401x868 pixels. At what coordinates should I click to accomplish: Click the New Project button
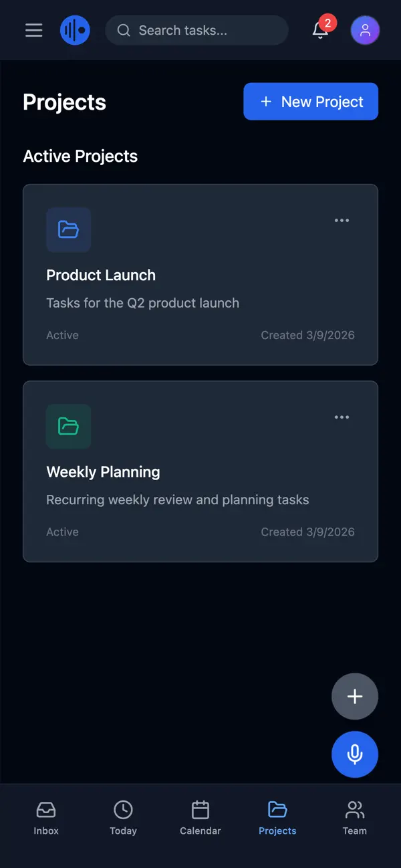(x=310, y=101)
